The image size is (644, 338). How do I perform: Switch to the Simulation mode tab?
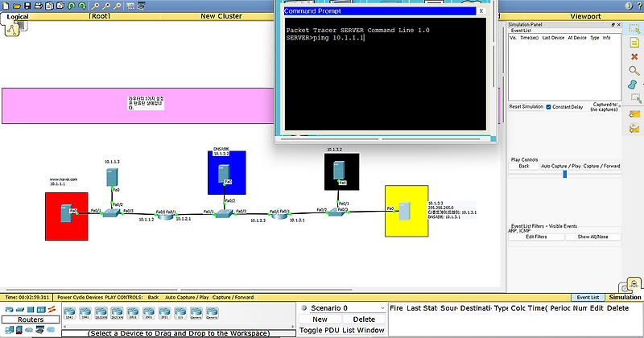click(x=625, y=297)
